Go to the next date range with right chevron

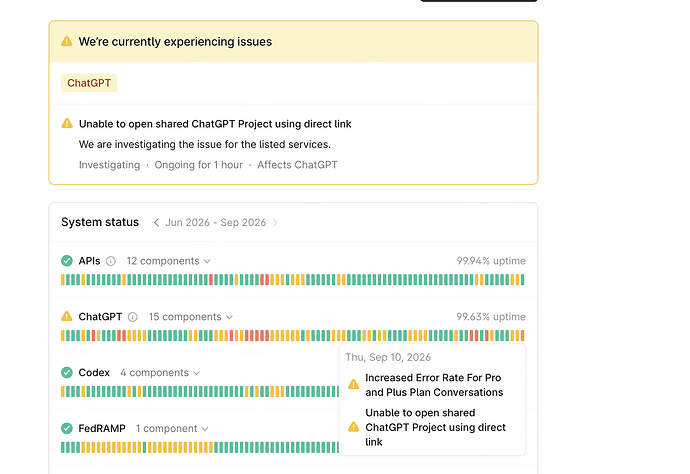(275, 223)
